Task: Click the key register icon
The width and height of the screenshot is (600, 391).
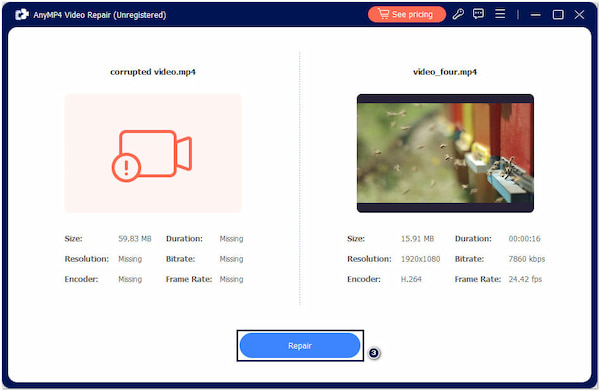Action: [458, 15]
